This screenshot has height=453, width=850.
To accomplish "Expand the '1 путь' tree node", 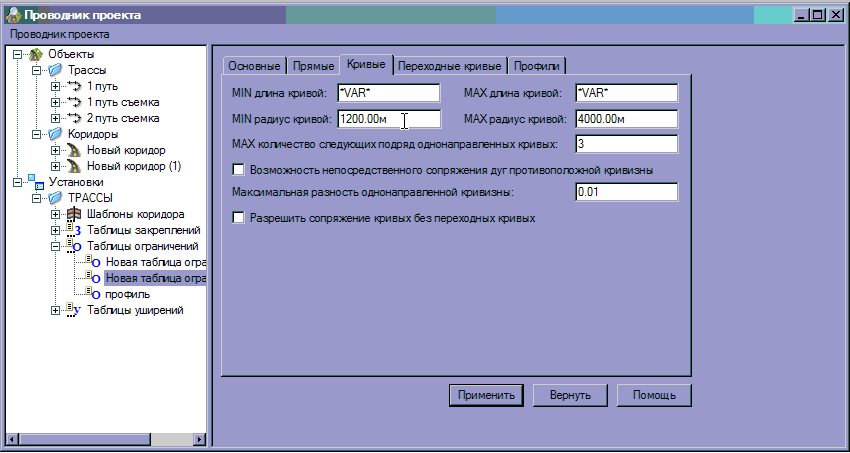I will click(x=56, y=86).
